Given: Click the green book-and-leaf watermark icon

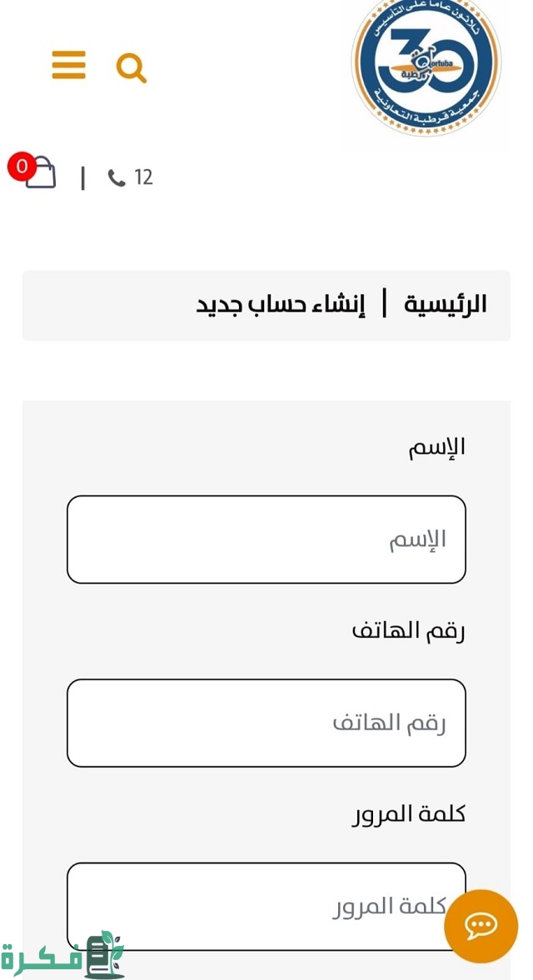Looking at the screenshot, I should click(104, 954).
